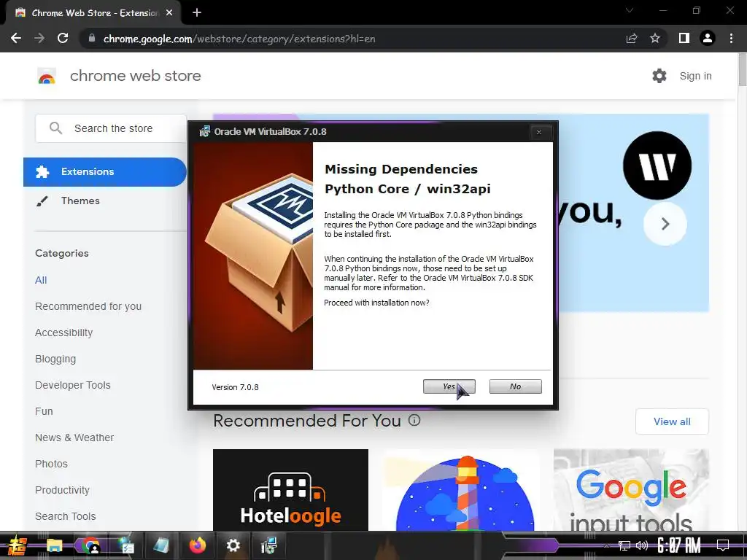Click Chrome forward arrow
Viewport: 747px width, 560px height.
[39, 39]
